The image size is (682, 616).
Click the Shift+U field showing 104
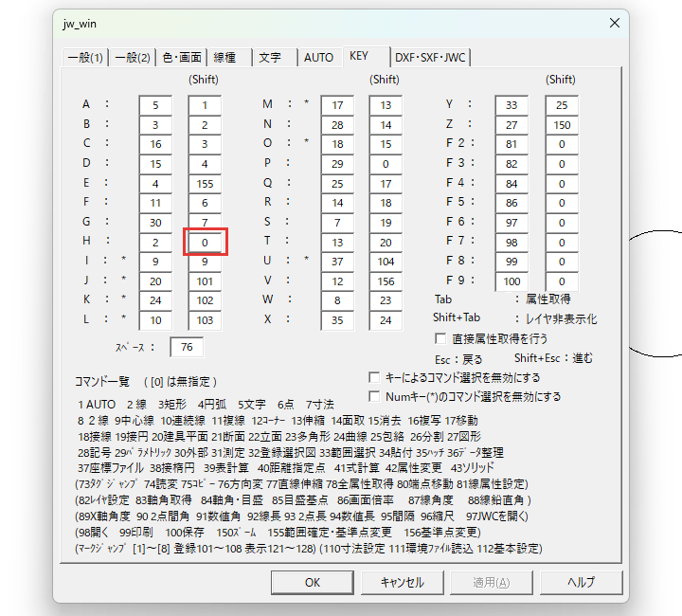(x=386, y=262)
